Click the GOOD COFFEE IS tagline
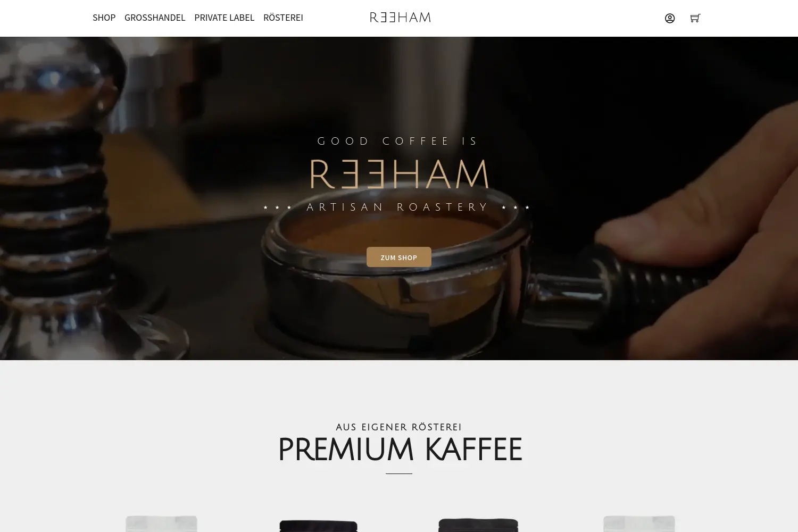798x532 pixels. point(398,141)
